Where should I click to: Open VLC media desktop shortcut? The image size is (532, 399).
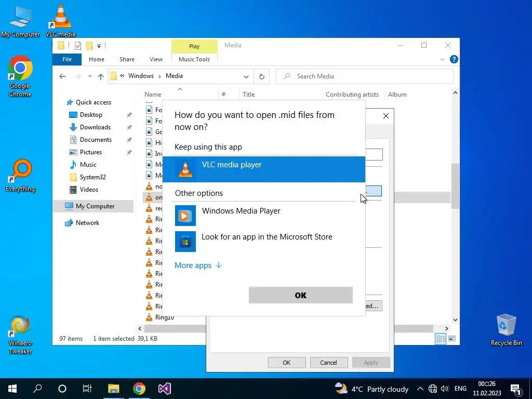(60, 21)
